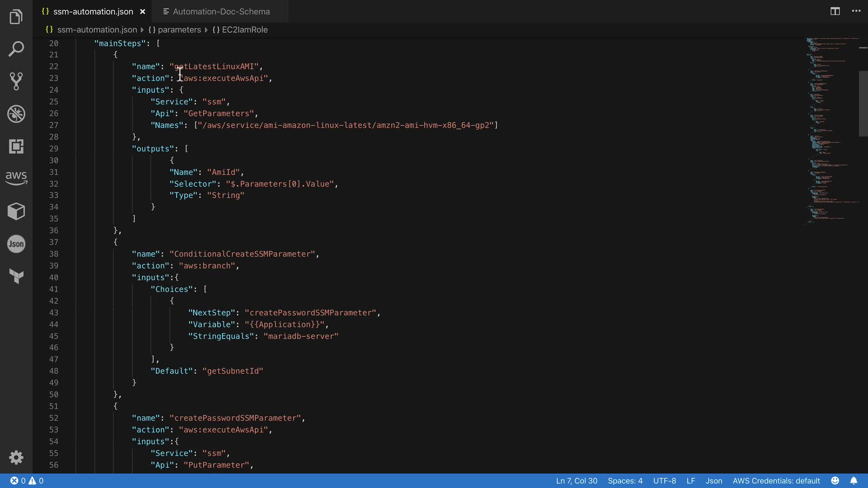Expand the parameters breadcrumb

(179, 30)
